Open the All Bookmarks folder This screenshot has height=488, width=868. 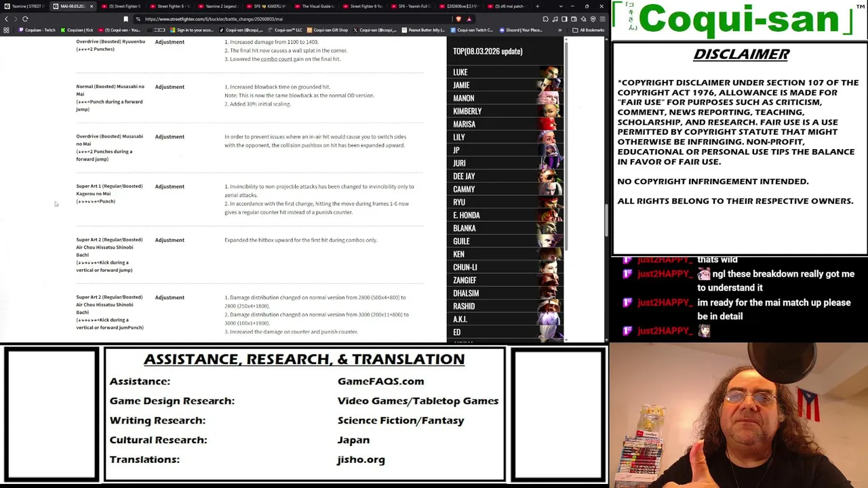(x=589, y=30)
